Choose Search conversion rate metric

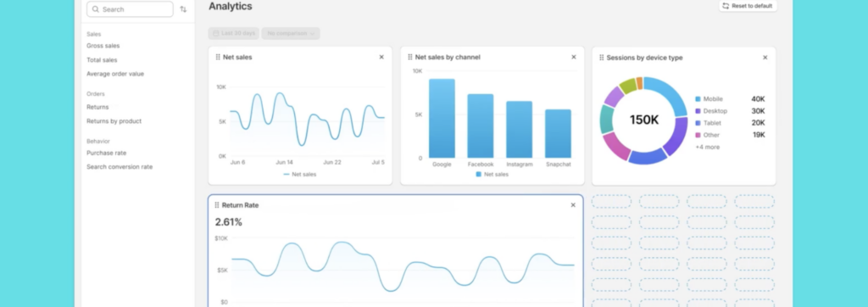coord(120,167)
